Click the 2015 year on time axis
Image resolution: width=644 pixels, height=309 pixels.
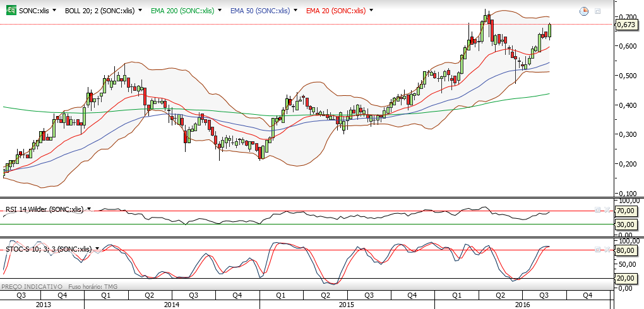347,305
